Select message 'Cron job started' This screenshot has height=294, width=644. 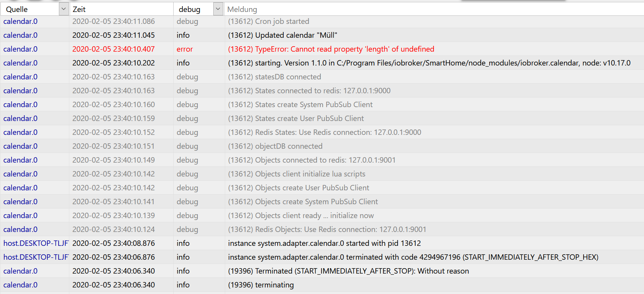[x=269, y=21]
